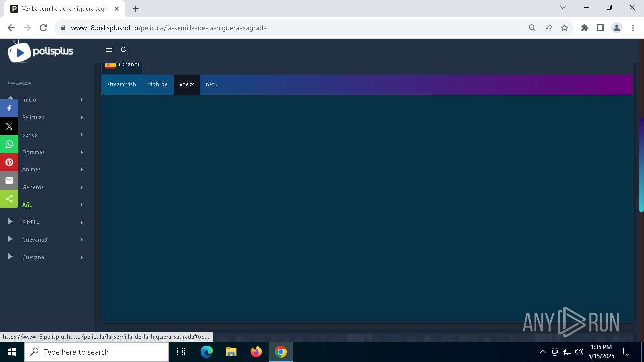This screenshot has height=362, width=644.
Task: Select the netu server tab
Action: click(x=212, y=84)
